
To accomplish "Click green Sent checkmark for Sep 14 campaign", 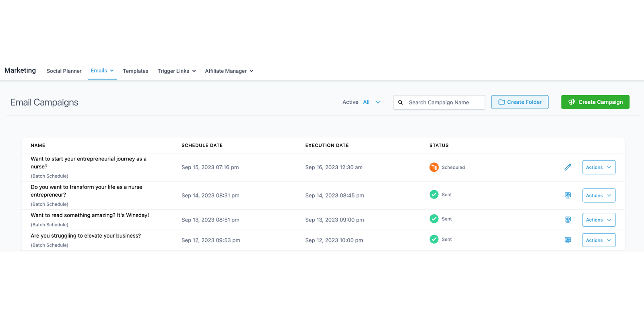I will click(x=434, y=195).
